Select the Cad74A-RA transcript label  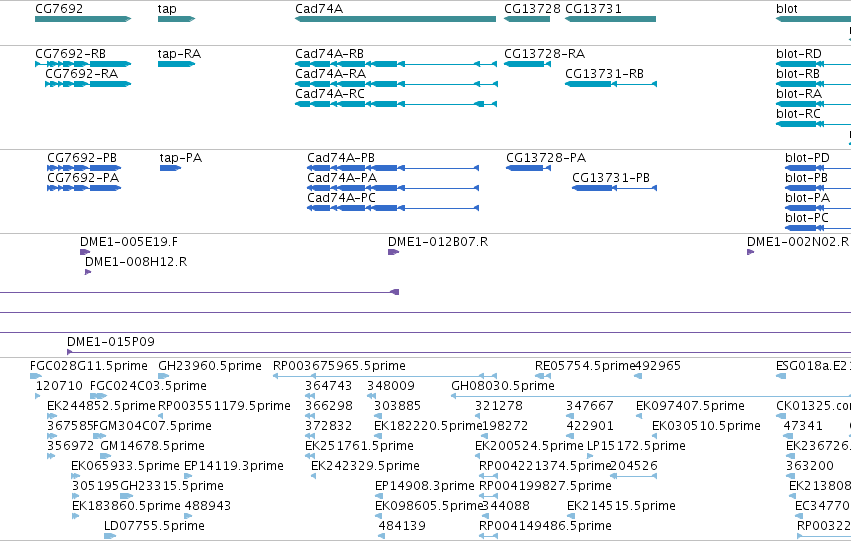[331, 74]
